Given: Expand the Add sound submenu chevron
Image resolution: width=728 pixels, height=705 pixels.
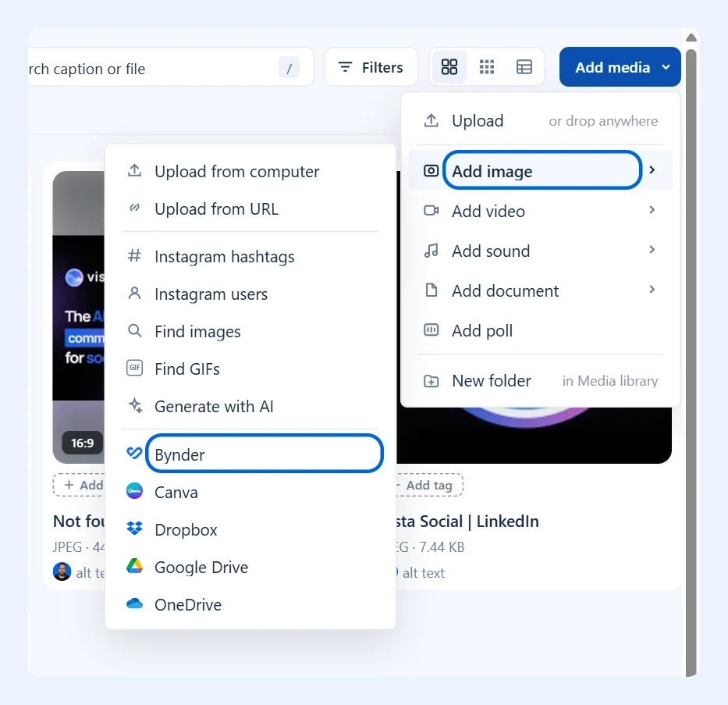Looking at the screenshot, I should tap(652, 250).
